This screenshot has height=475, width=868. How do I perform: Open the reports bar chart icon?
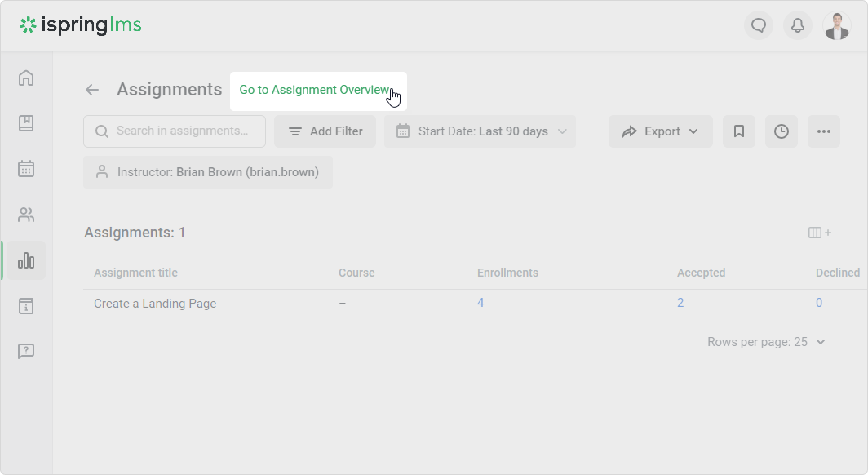26,260
